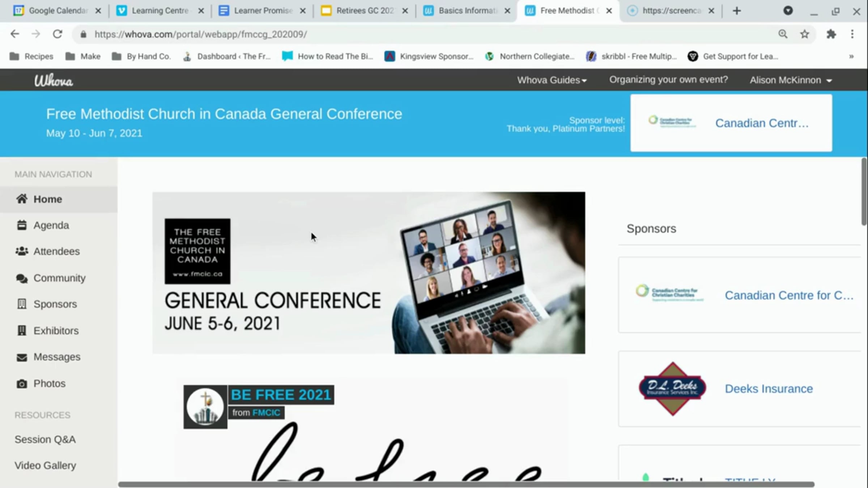Go back using the browser back arrow
The width and height of the screenshot is (868, 488).
coord(15,34)
